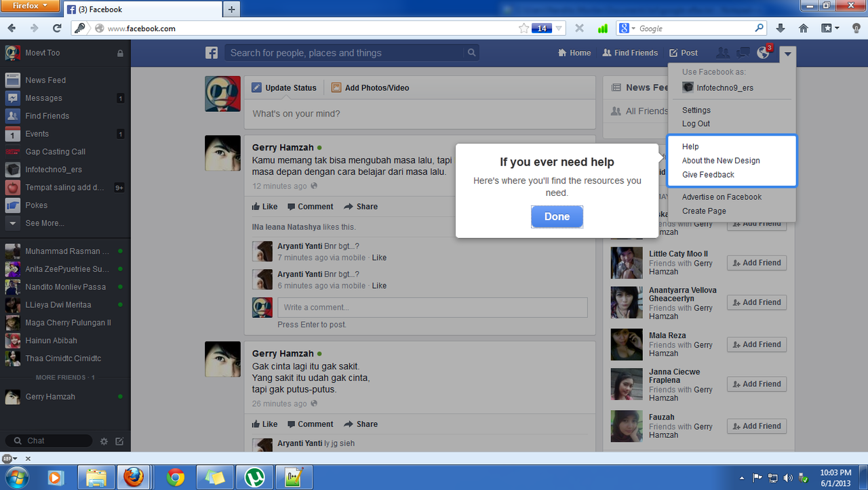Open chat with Muhammad Rasman
The height and width of the screenshot is (490, 868).
click(65, 251)
